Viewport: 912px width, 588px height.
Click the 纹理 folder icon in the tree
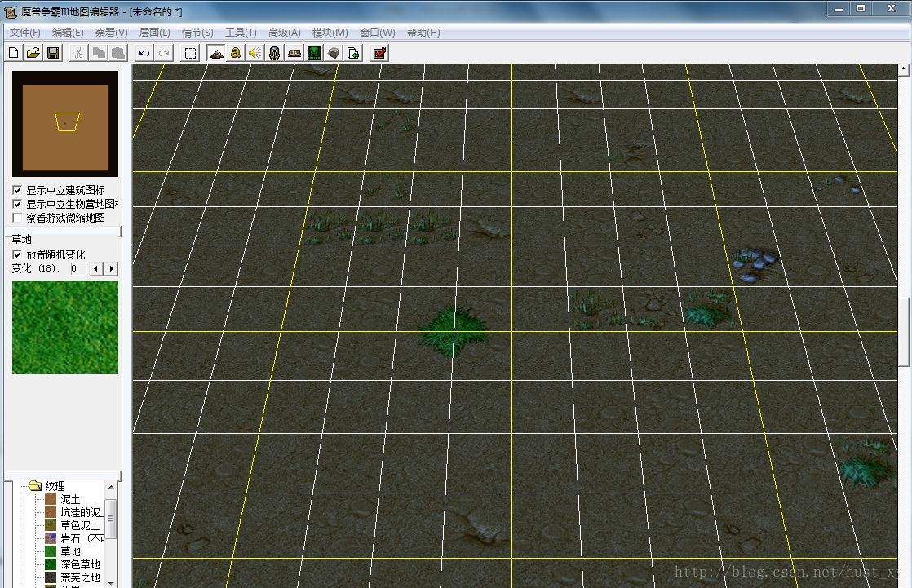pos(35,485)
